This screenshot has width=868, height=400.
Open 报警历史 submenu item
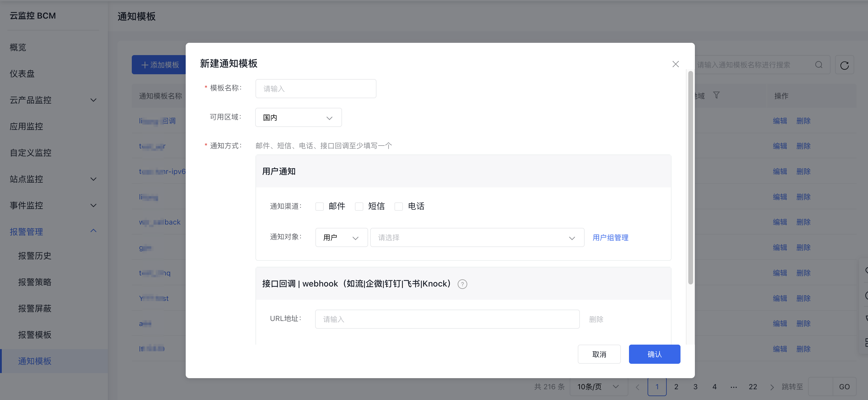point(35,256)
